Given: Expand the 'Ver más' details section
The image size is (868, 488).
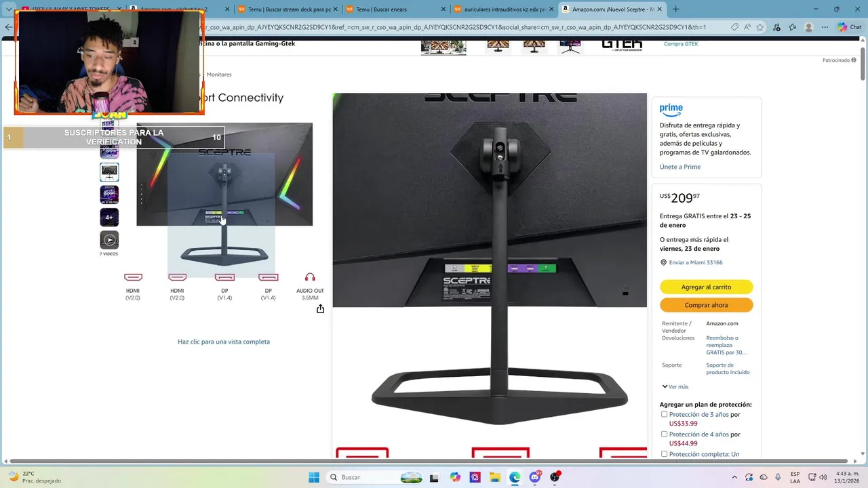Looking at the screenshot, I should pyautogui.click(x=675, y=387).
